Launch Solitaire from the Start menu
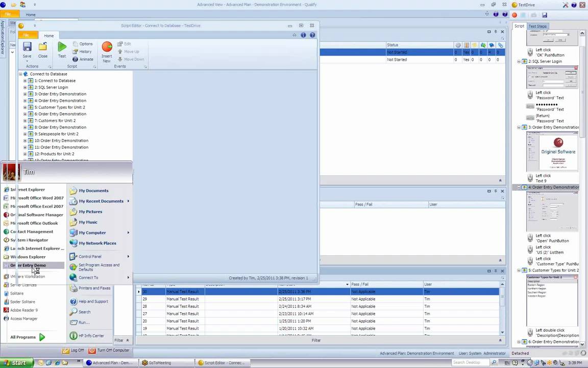This screenshot has width=588, height=368. click(x=17, y=293)
